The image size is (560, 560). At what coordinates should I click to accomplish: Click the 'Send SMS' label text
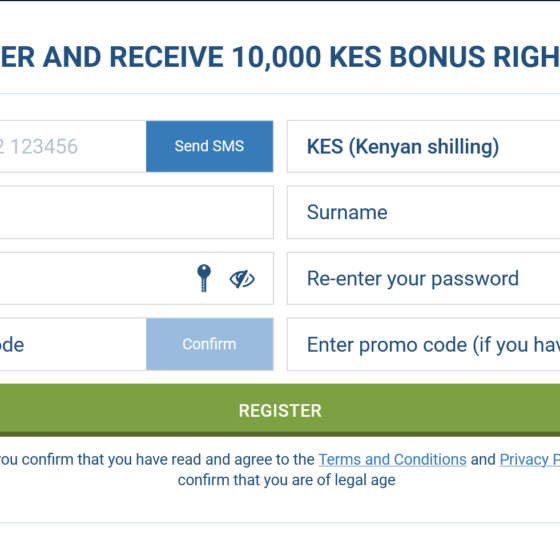209,146
